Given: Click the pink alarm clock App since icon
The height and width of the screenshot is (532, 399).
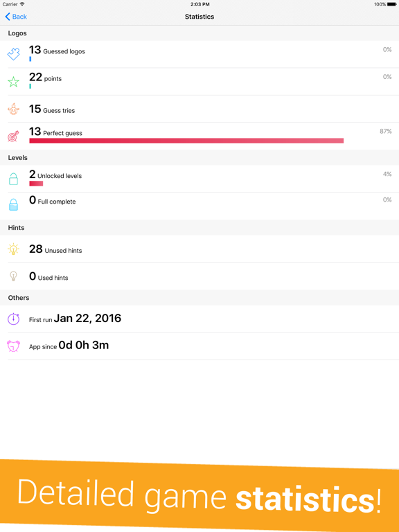Looking at the screenshot, I should [x=13, y=346].
